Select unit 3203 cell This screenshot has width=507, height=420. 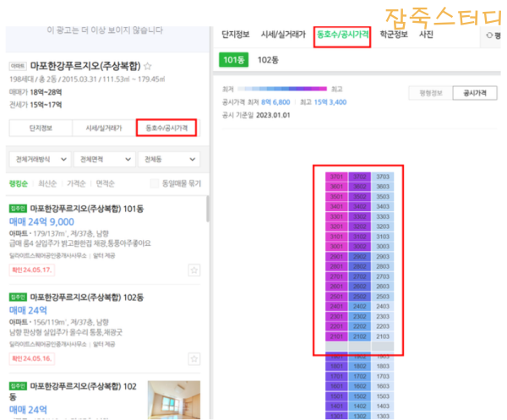(x=383, y=226)
